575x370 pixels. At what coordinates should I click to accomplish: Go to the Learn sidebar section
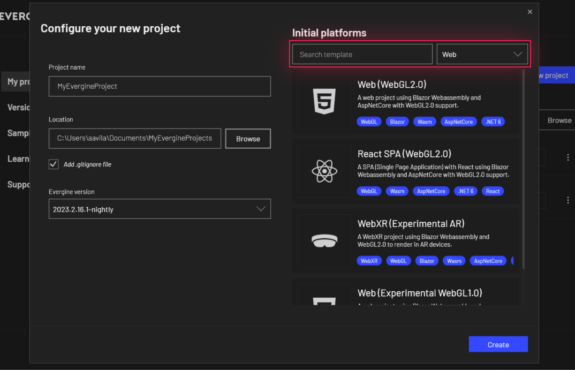[x=18, y=159]
